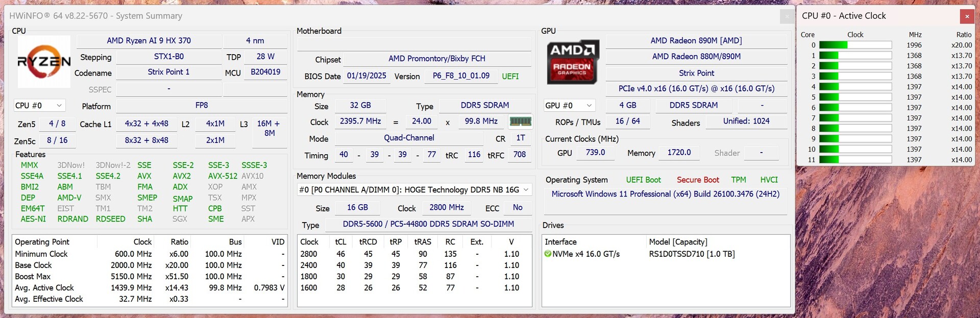Close the System Summary window
The image size is (980, 318).
(x=787, y=16)
